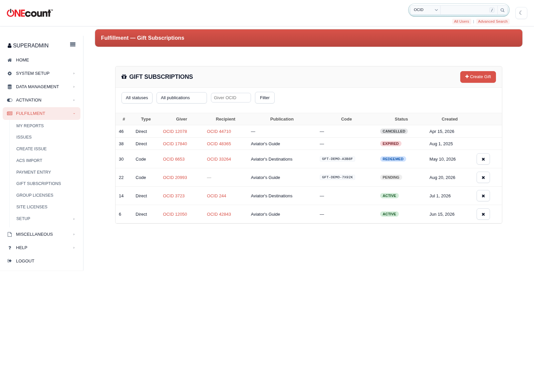Image resolution: width=534 pixels, height=392 pixels.
Task: Click the Created column header
Action: point(450,119)
